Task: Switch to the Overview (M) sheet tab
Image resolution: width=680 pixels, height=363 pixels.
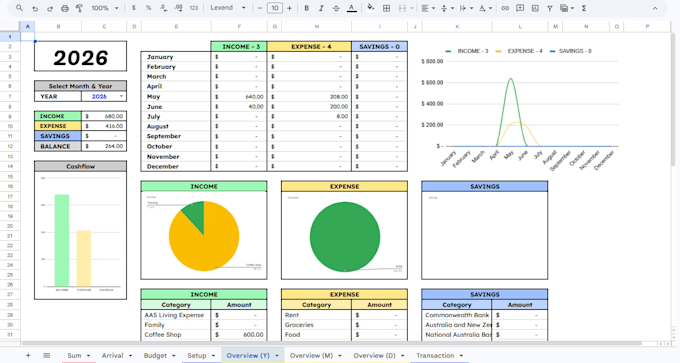Action: (311, 355)
